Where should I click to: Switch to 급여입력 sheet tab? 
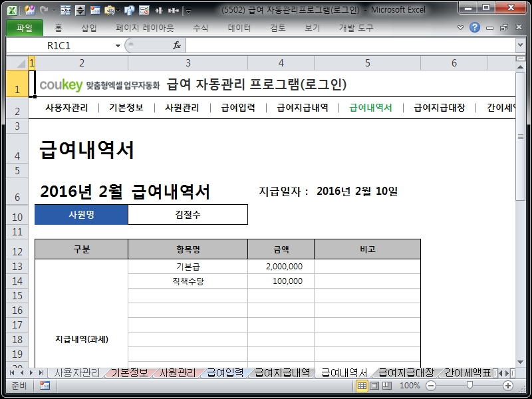coord(225,373)
